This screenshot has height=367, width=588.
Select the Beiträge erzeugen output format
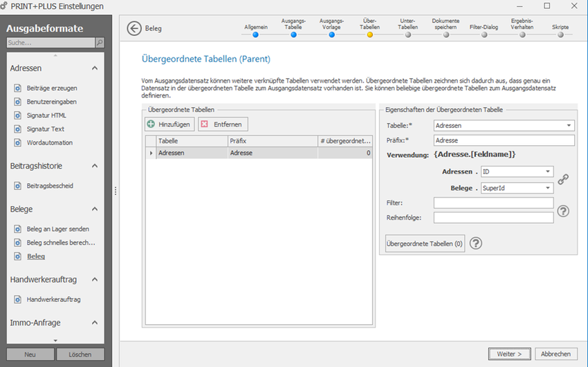coord(52,88)
